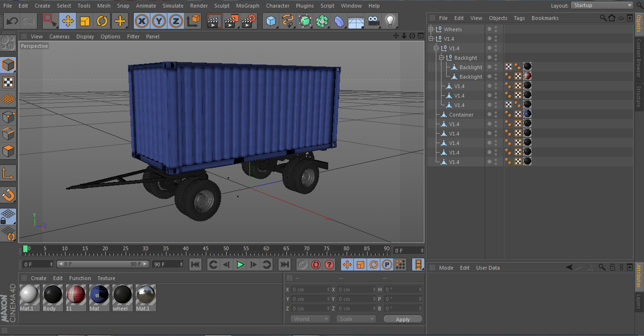644x336 pixels.
Task: Click the Scale tool icon
Action: (x=85, y=21)
